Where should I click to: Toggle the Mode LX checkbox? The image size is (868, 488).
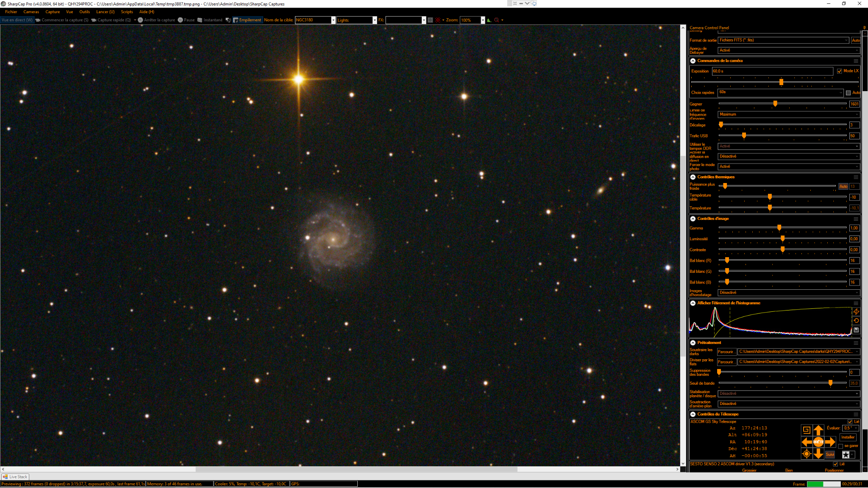[x=839, y=71]
